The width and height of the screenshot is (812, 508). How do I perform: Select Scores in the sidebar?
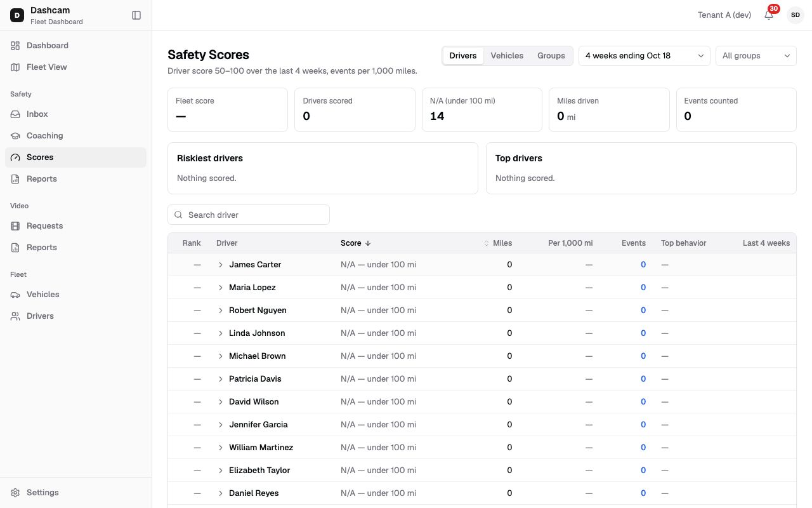click(x=75, y=157)
